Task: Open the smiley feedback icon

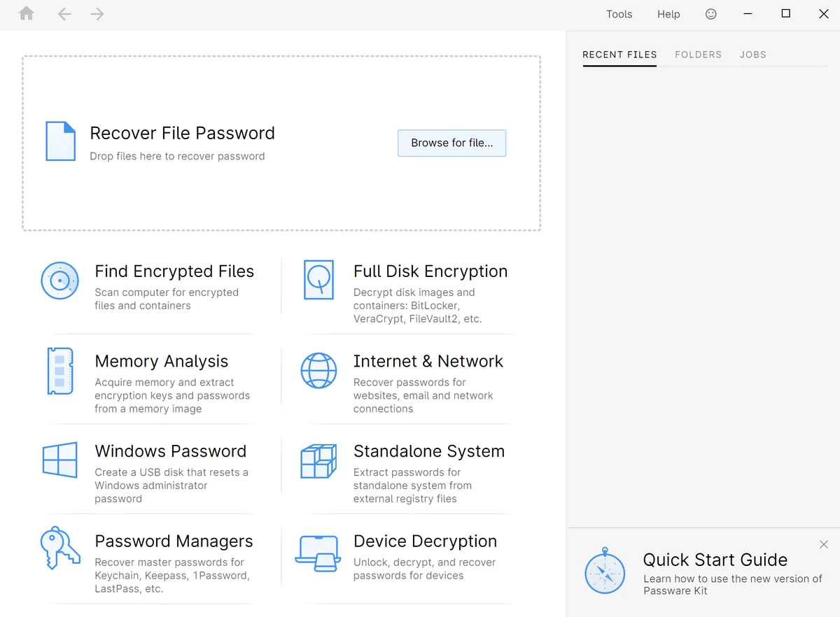Action: pyautogui.click(x=711, y=14)
